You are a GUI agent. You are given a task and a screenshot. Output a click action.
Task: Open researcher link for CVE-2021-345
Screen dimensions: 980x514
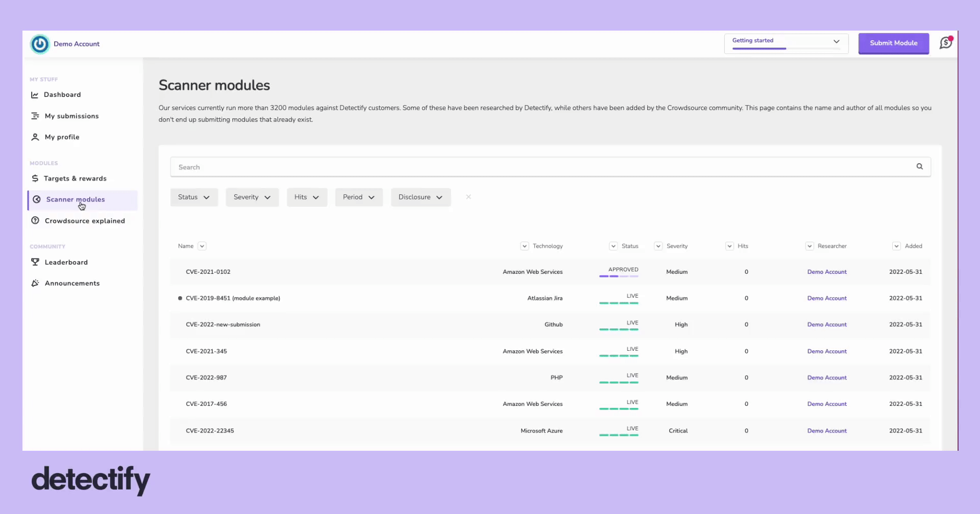coord(827,351)
